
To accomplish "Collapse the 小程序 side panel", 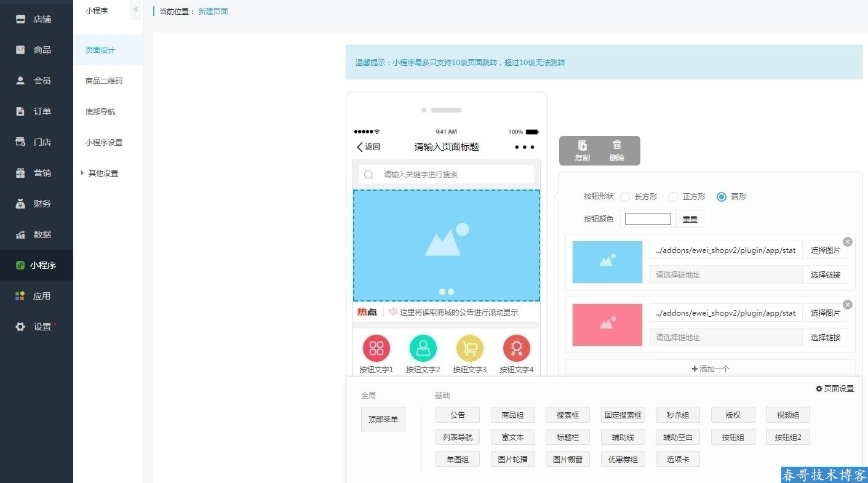I will (x=136, y=10).
